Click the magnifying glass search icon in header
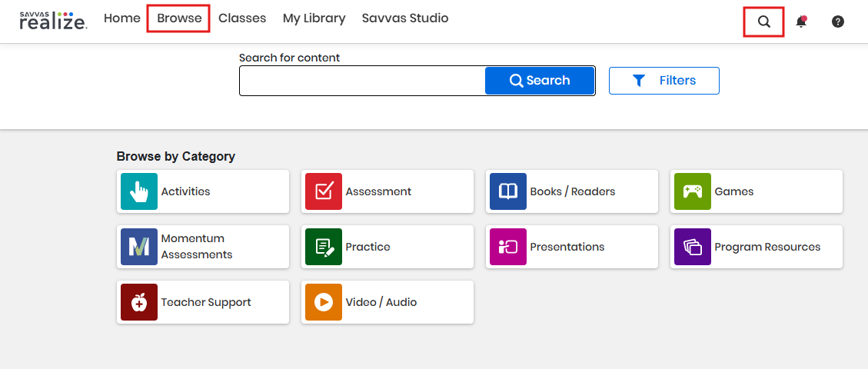868x369 pixels. pos(763,22)
